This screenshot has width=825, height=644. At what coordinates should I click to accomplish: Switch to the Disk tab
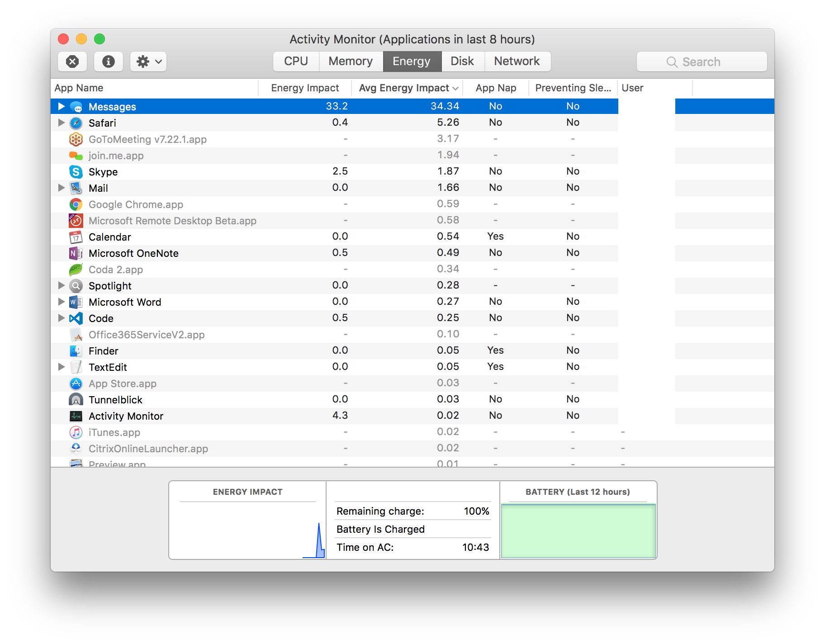pos(463,61)
